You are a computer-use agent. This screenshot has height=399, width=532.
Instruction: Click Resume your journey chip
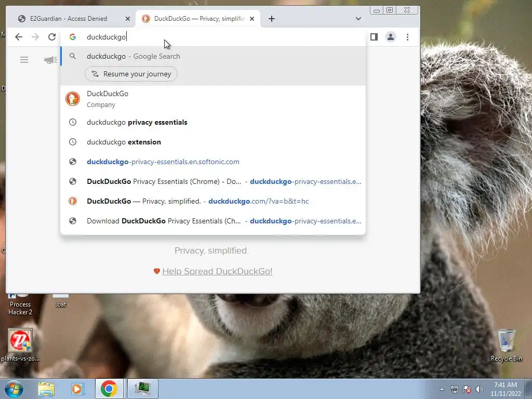(x=131, y=74)
